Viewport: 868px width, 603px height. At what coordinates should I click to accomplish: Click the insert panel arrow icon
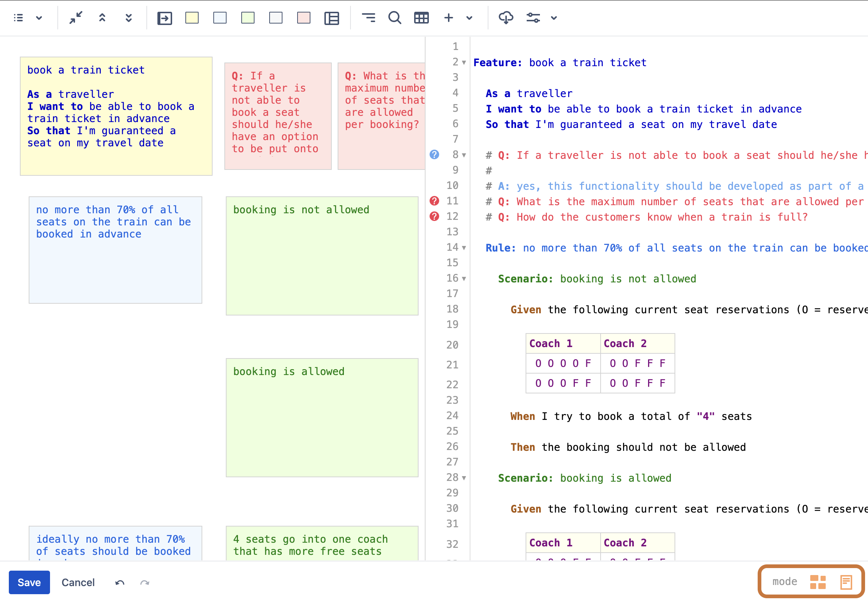pos(164,18)
